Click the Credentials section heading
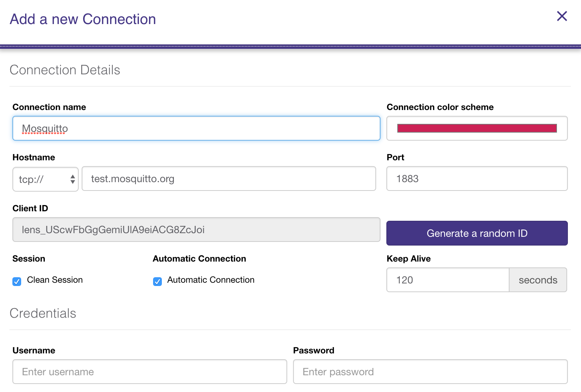The image size is (581, 392). pos(43,313)
